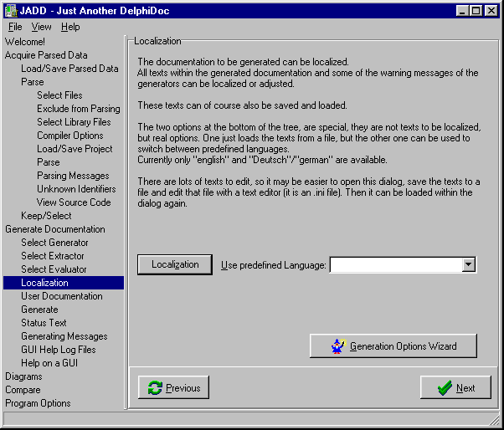The image size is (504, 430).
Task: Select Welcome! in the navigation tree
Action: click(x=25, y=42)
